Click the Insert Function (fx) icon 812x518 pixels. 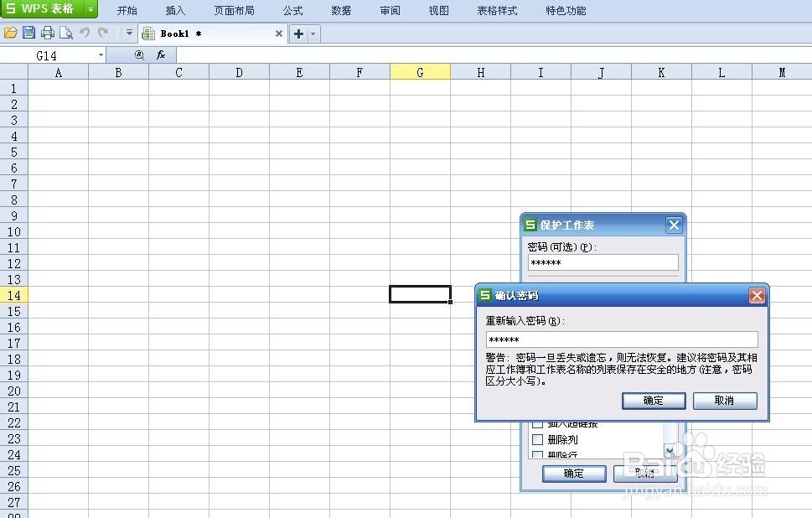(x=159, y=54)
